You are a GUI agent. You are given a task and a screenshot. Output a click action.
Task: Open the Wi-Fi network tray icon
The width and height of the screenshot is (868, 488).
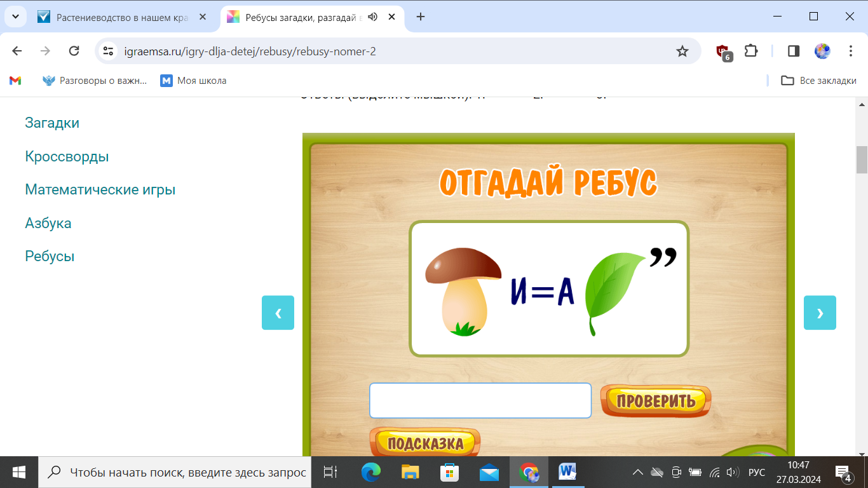[715, 472]
